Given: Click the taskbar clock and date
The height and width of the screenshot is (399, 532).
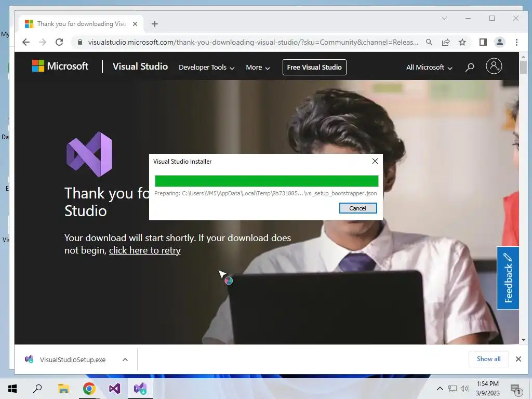Looking at the screenshot, I should 487,389.
